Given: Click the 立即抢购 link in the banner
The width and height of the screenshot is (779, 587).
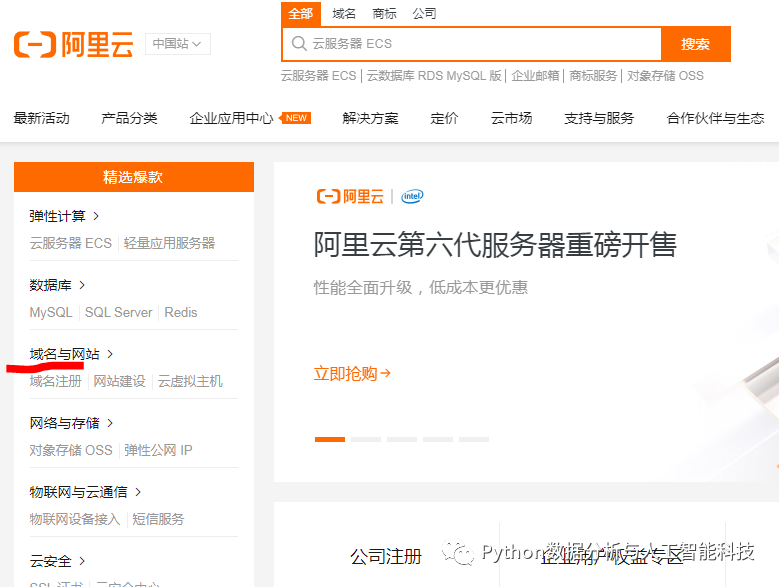Looking at the screenshot, I should (352, 373).
